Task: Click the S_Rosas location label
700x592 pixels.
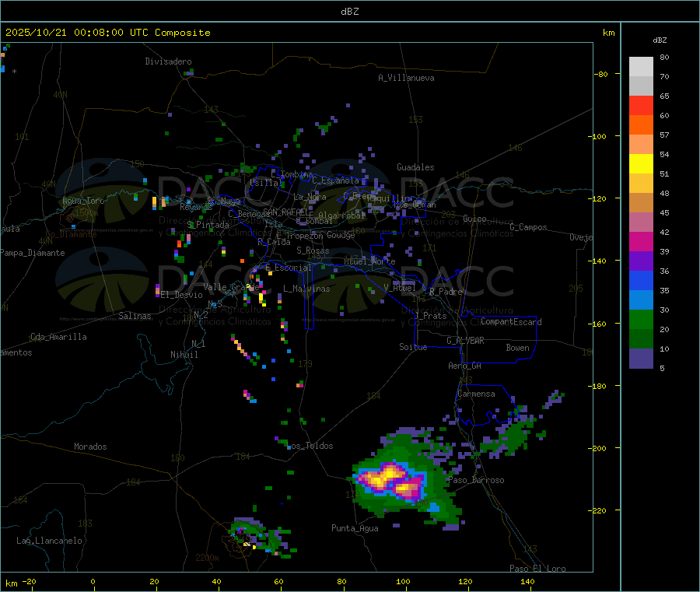Action: click(x=313, y=250)
